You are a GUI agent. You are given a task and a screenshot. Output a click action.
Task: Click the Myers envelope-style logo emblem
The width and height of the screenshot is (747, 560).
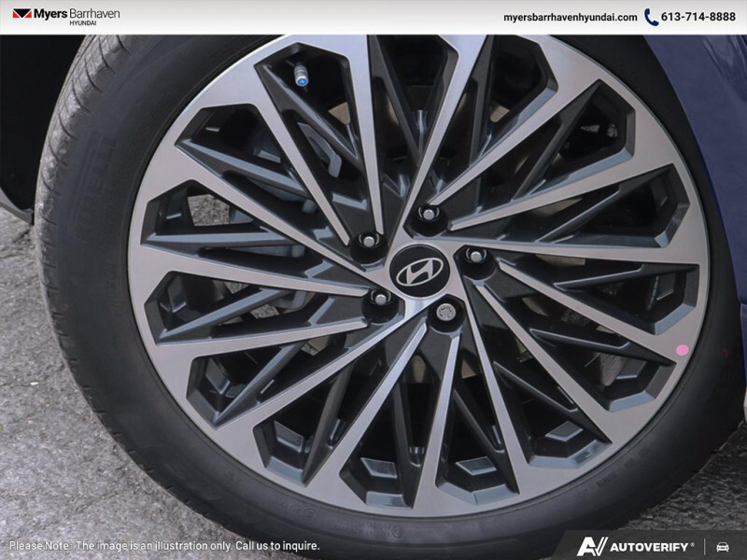(21, 15)
